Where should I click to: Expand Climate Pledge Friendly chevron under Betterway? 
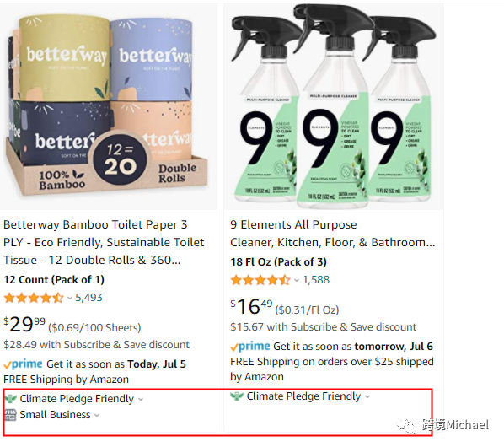(141, 400)
